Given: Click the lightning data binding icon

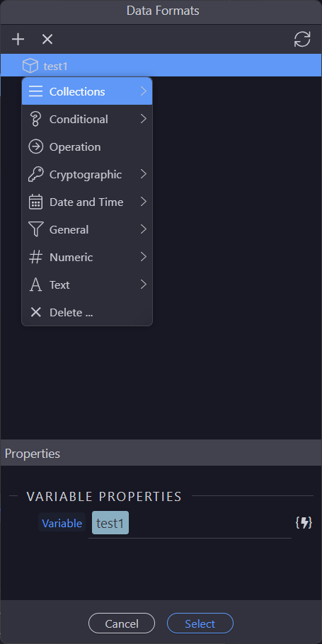Looking at the screenshot, I should pos(304,523).
